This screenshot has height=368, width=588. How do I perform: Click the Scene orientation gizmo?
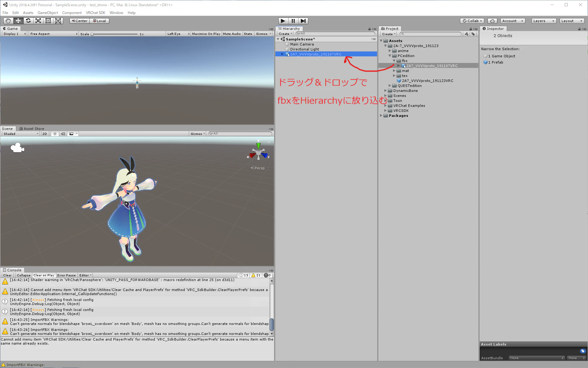258,152
